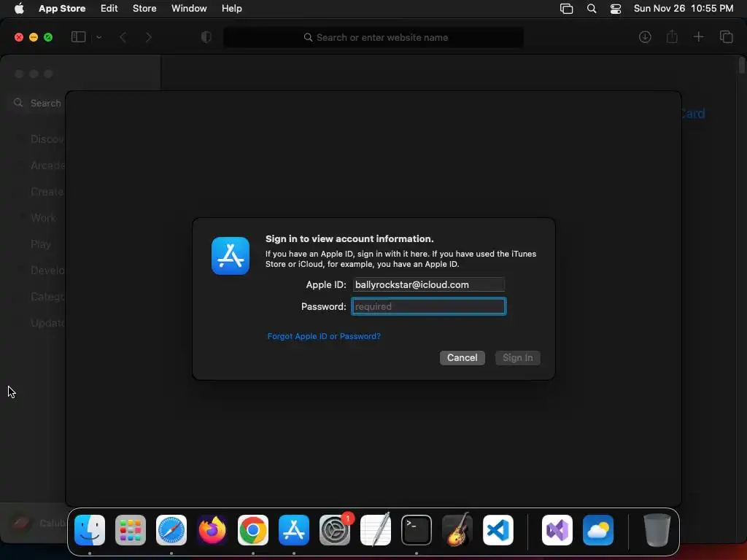Image resolution: width=747 pixels, height=560 pixels.
Task: Click the date and time clock
Action: point(683,9)
